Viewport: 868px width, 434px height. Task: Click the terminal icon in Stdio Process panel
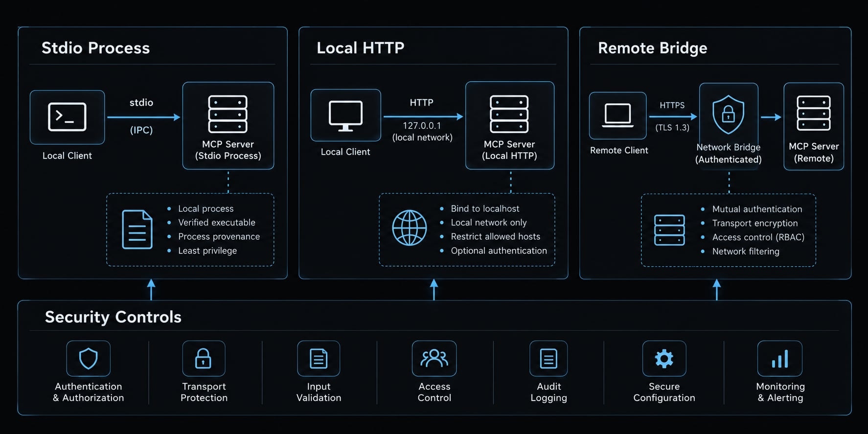[67, 117]
